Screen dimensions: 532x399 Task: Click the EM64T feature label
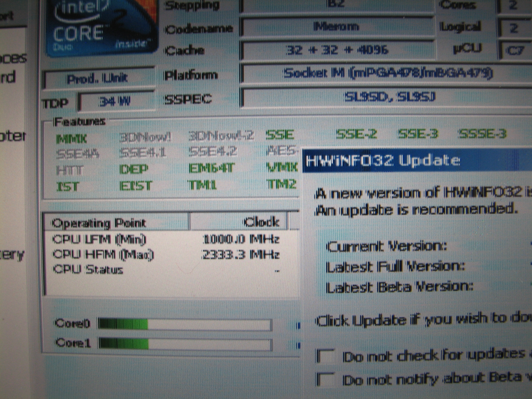(x=211, y=168)
